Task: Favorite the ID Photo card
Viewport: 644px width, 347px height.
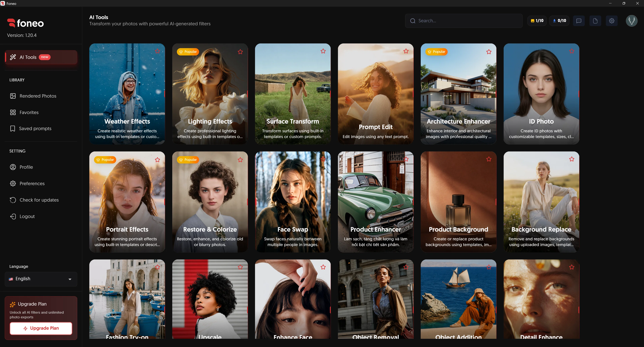Action: (x=572, y=51)
